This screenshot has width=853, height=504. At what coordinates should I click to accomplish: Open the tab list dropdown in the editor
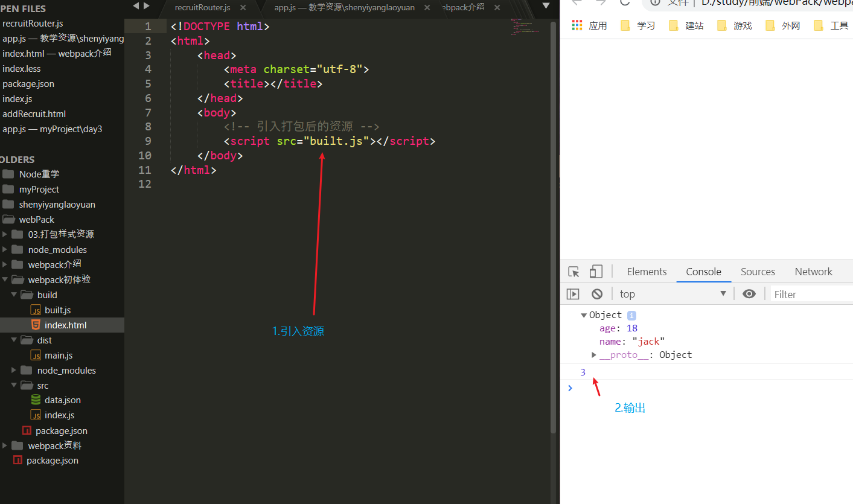pos(546,6)
